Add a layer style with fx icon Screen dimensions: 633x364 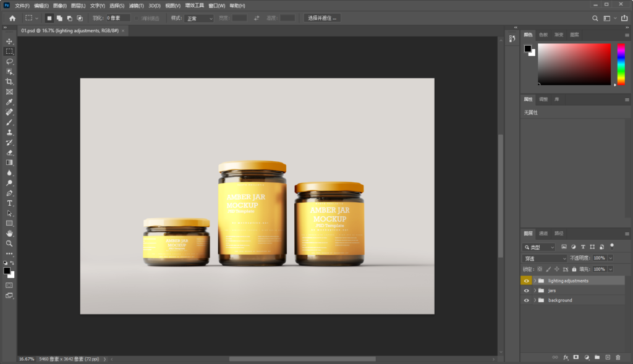coord(566,357)
